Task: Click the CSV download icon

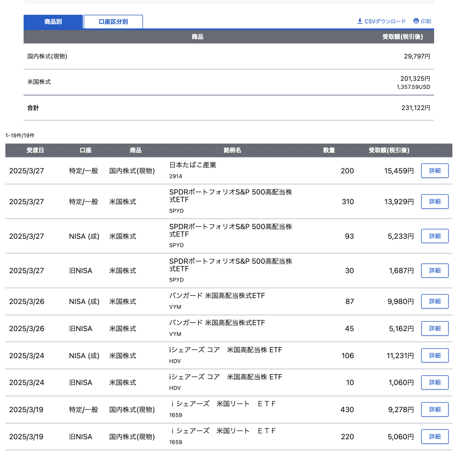Action: click(x=360, y=21)
